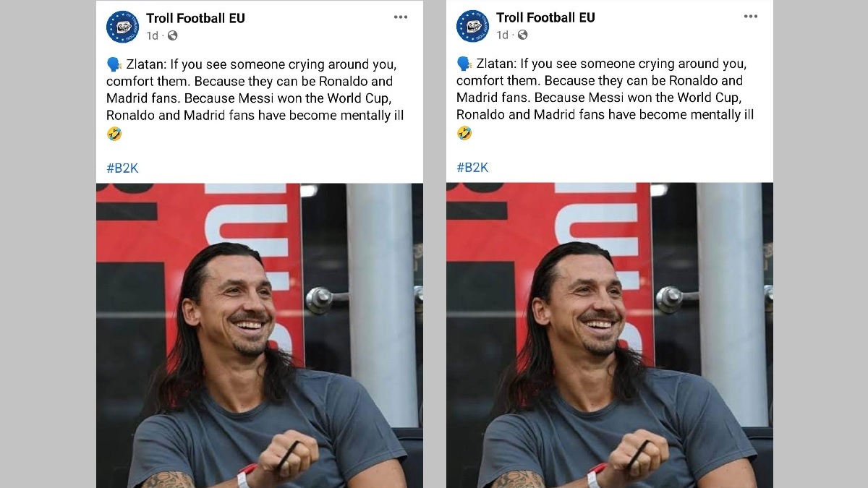Click the 1d timestamp on right post

pos(502,35)
